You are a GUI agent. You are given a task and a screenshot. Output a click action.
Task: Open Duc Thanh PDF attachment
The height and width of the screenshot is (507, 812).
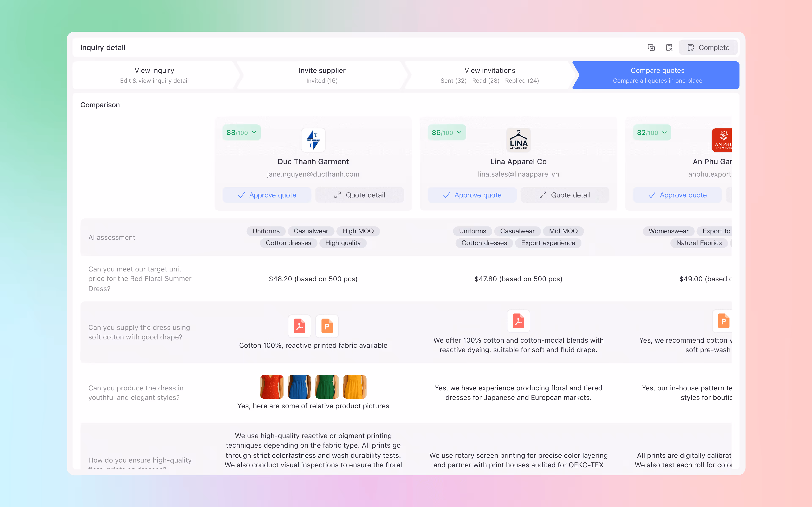click(x=299, y=326)
